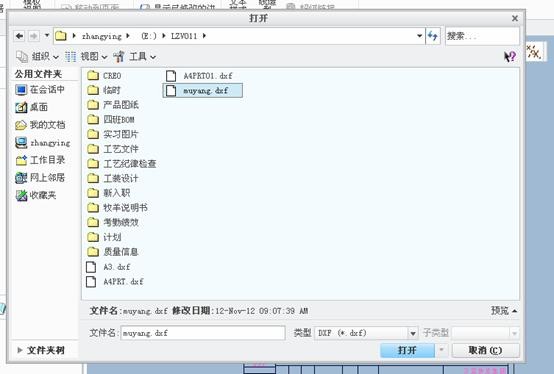
Task: Select the 临时 folder
Action: (104, 90)
